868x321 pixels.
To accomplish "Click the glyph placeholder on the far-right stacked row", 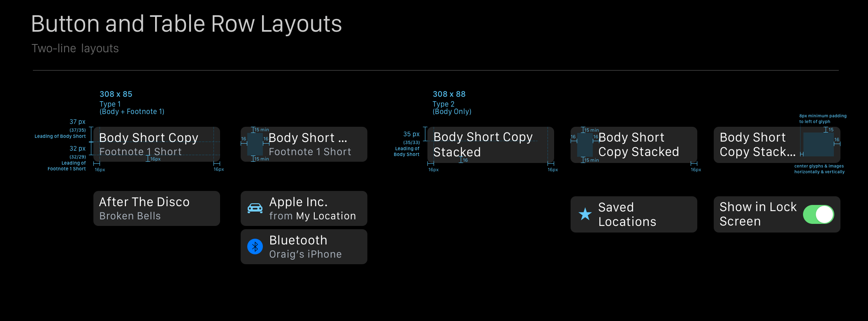I will 818,145.
